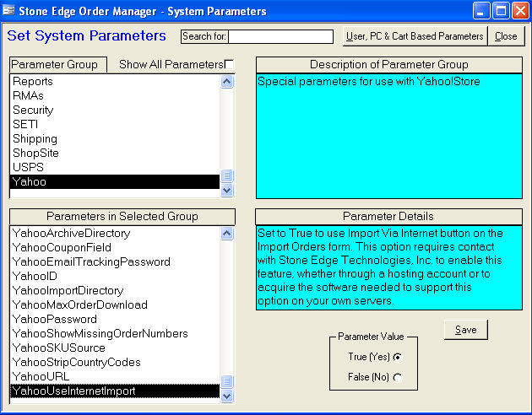This screenshot has height=415, width=532.
Task: Click the Description of Parameter Group header
Action: [x=388, y=64]
